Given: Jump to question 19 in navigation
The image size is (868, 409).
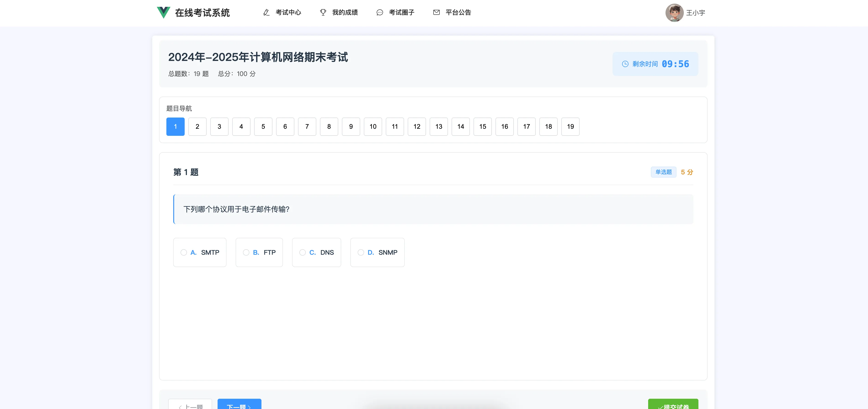Looking at the screenshot, I should click(570, 127).
